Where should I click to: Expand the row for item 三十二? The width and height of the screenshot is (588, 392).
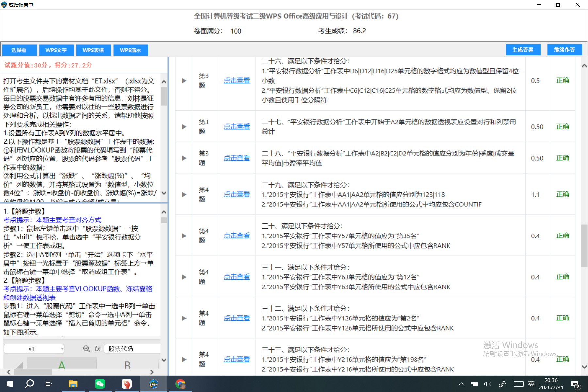184,318
